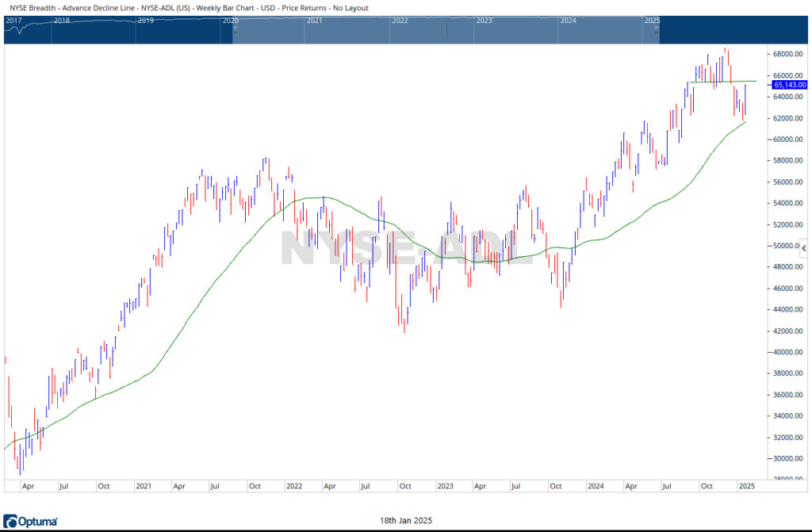Image resolution: width=812 pixels, height=532 pixels.
Task: Click the 18th Jan 2025 date label
Action: coord(405,519)
